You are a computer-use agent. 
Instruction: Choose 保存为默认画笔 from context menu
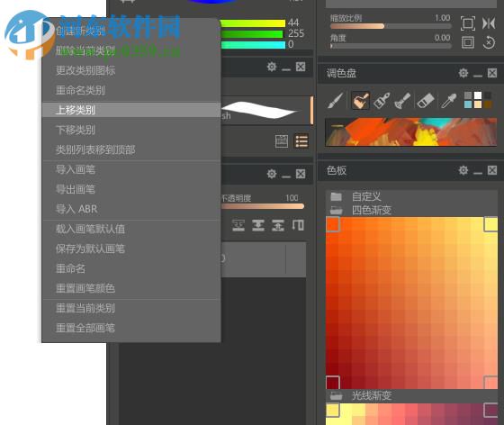pyautogui.click(x=131, y=249)
